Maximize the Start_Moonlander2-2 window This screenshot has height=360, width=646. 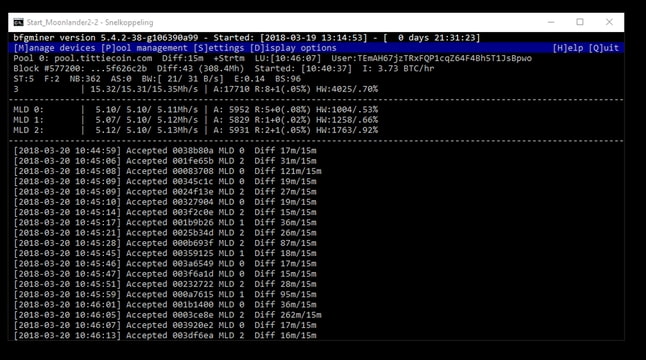[580, 22]
